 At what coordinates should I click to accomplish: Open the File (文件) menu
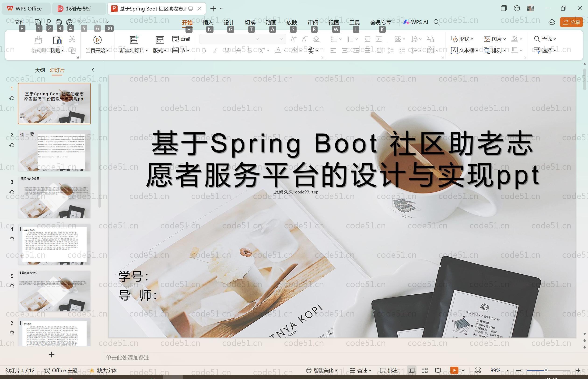(x=16, y=22)
